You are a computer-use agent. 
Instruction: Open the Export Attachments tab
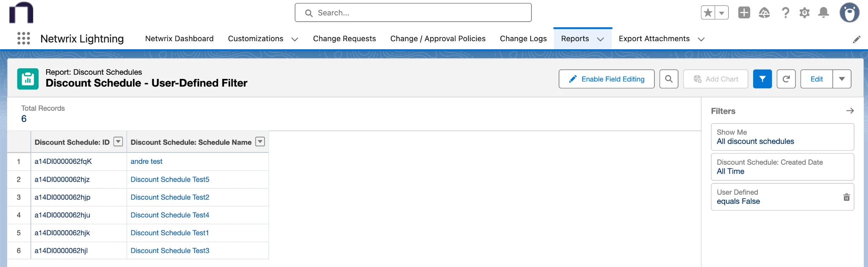click(x=654, y=39)
